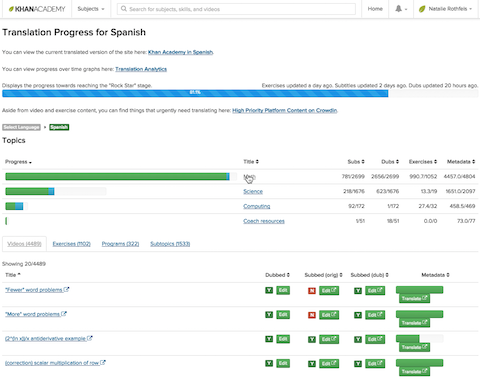This screenshot has width=480, height=379.
Task: Open High Priority Platform Content on Crowdin link
Action: 285,111
